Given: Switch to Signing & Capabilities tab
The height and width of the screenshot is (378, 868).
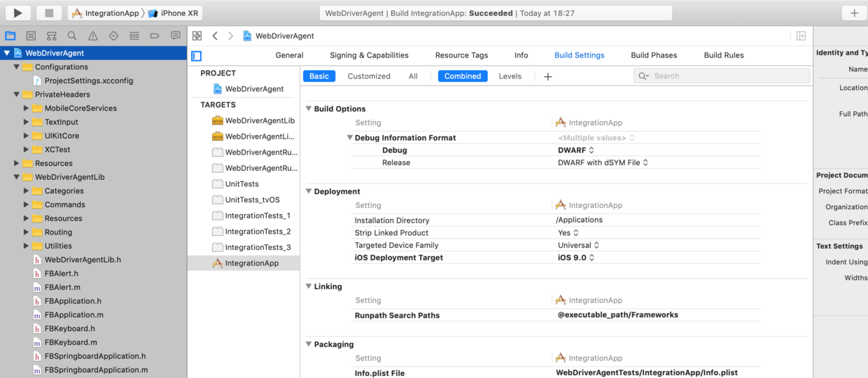Looking at the screenshot, I should [369, 55].
